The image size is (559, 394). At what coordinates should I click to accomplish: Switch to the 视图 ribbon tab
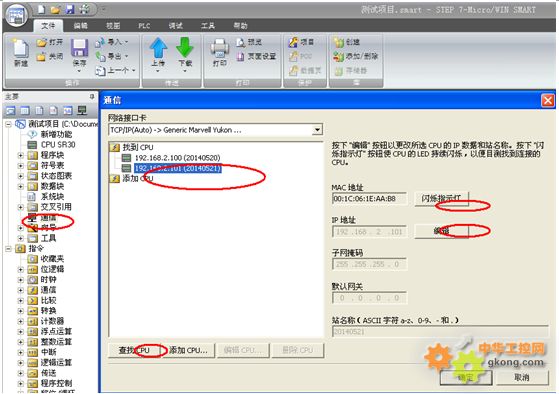(113, 26)
